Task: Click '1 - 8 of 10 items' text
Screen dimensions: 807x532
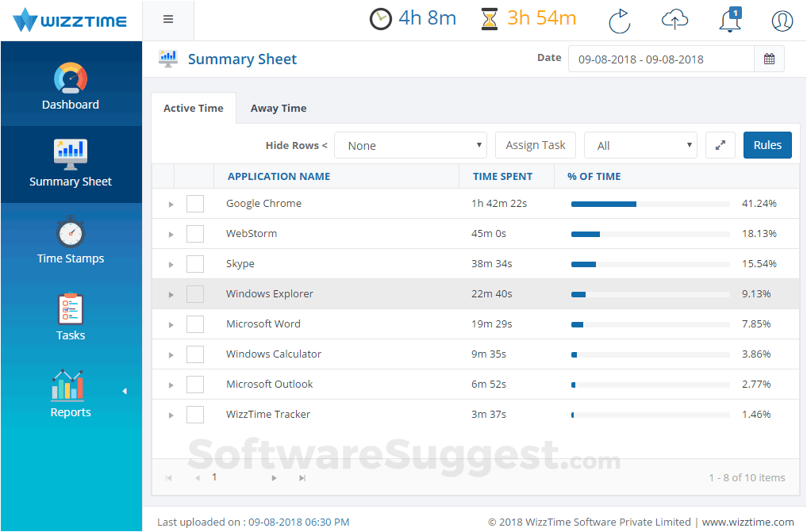Action: (x=747, y=477)
